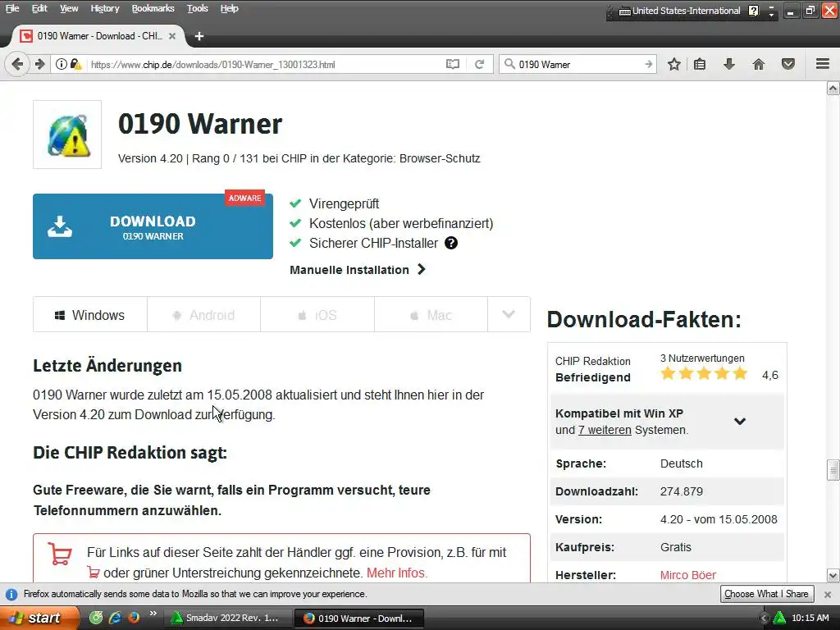Select the iOS platform tab
Screen dimensions: 840x630
point(317,314)
